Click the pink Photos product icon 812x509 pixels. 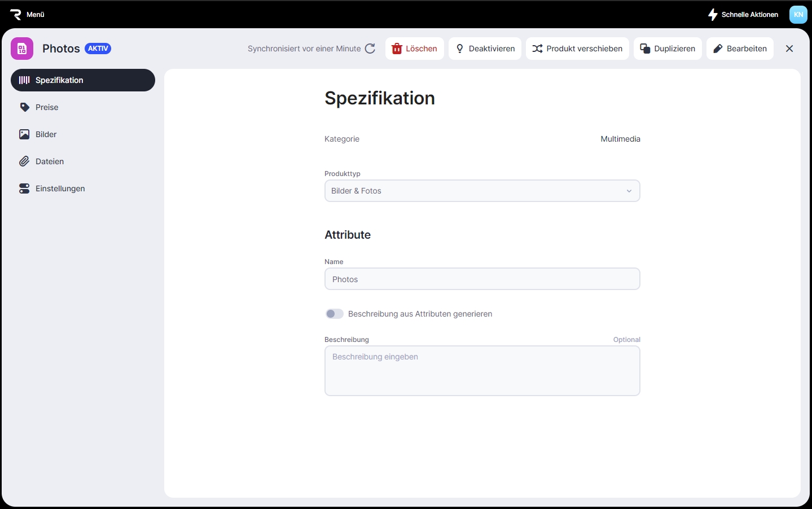click(x=22, y=49)
